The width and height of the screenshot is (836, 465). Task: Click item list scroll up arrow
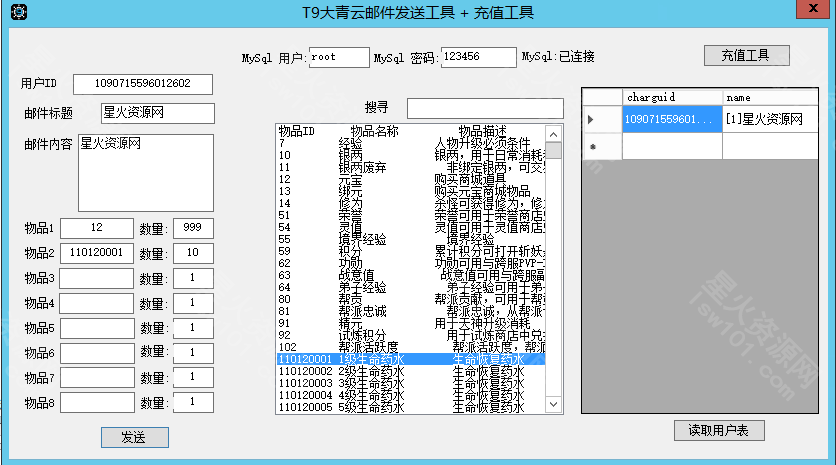pyautogui.click(x=553, y=134)
